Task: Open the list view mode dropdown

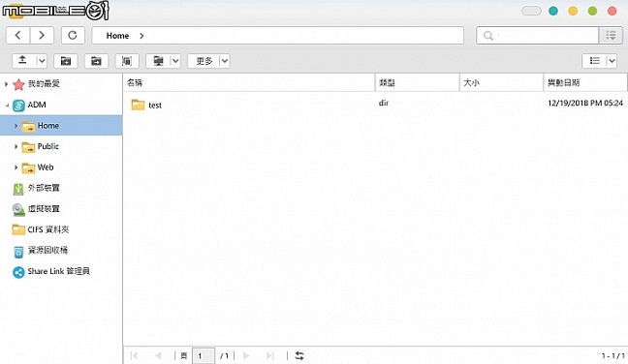Action: [x=612, y=61]
